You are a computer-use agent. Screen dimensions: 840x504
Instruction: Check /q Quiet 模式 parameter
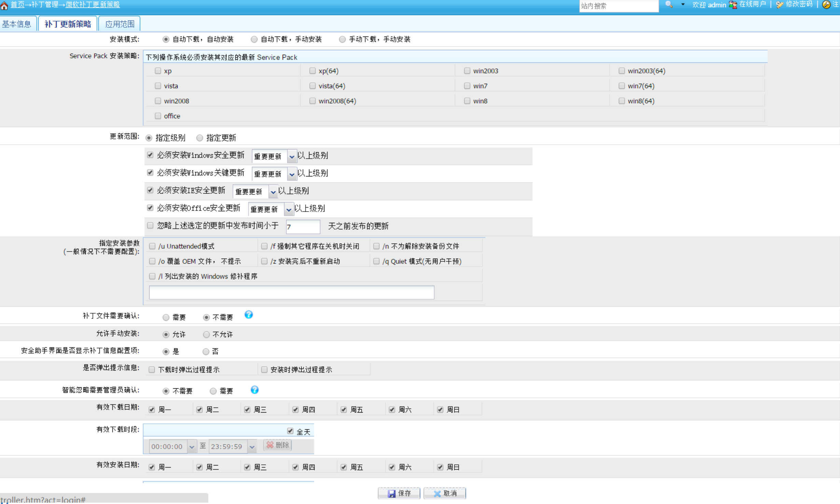(x=376, y=261)
